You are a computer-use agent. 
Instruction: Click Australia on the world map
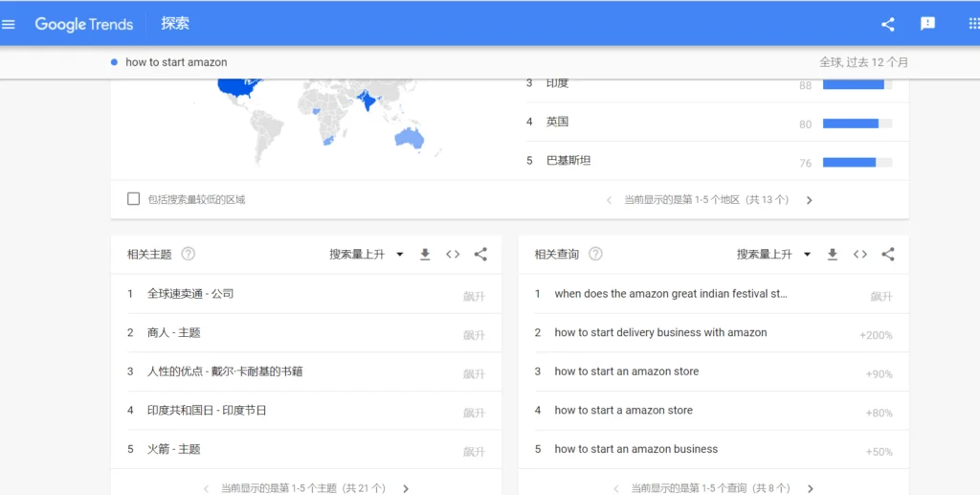click(409, 138)
